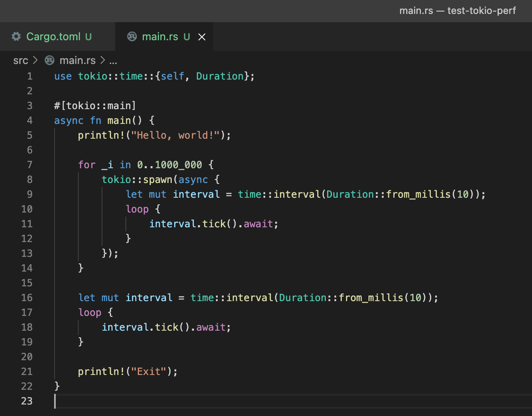Click the '1000_000' number literal
The height and width of the screenshot is (416, 532).
[178, 165]
